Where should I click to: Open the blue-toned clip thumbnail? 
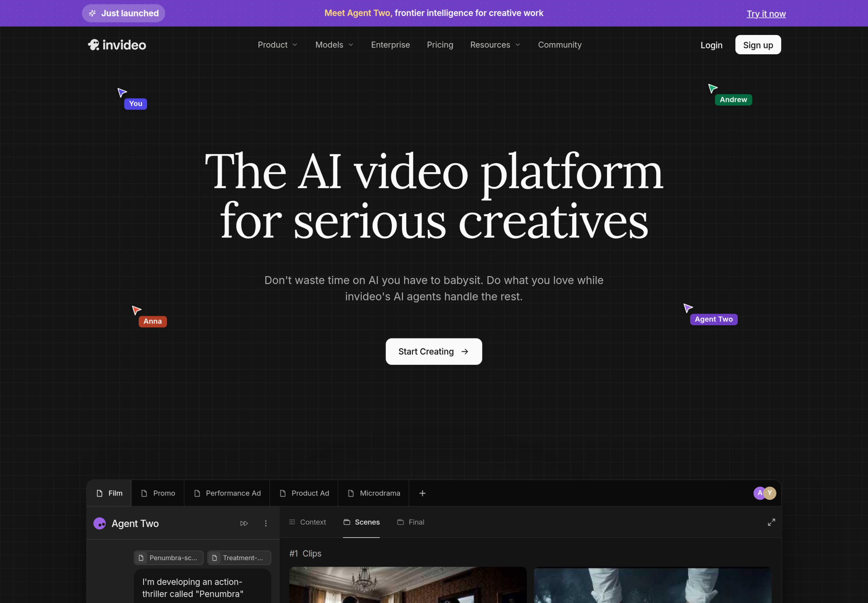point(652,584)
